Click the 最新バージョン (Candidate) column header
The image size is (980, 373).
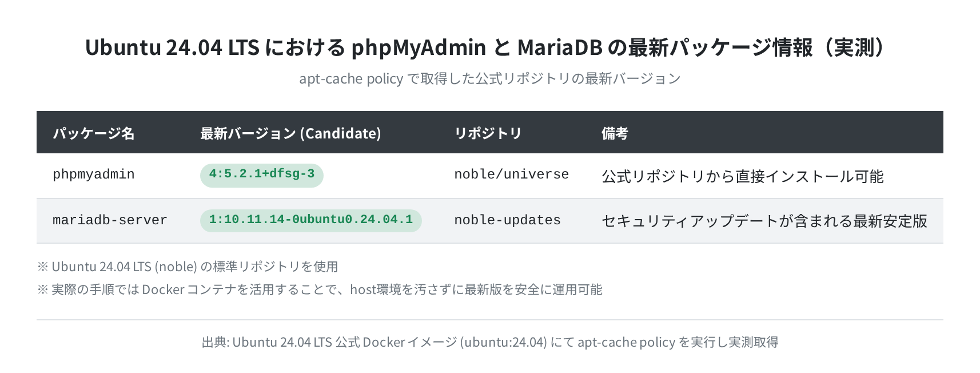290,133
